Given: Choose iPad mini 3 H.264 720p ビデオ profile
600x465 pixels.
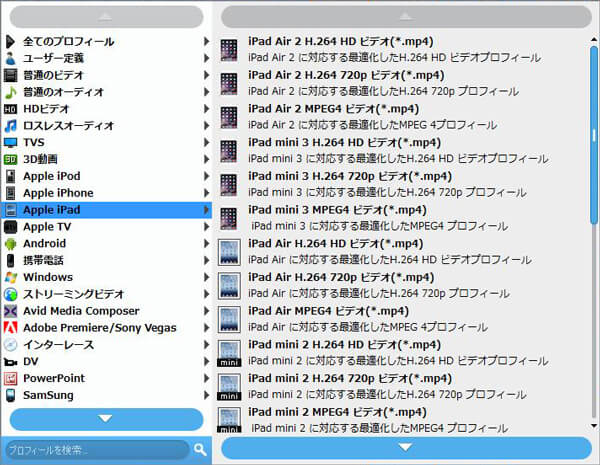Looking at the screenshot, I should (402, 184).
